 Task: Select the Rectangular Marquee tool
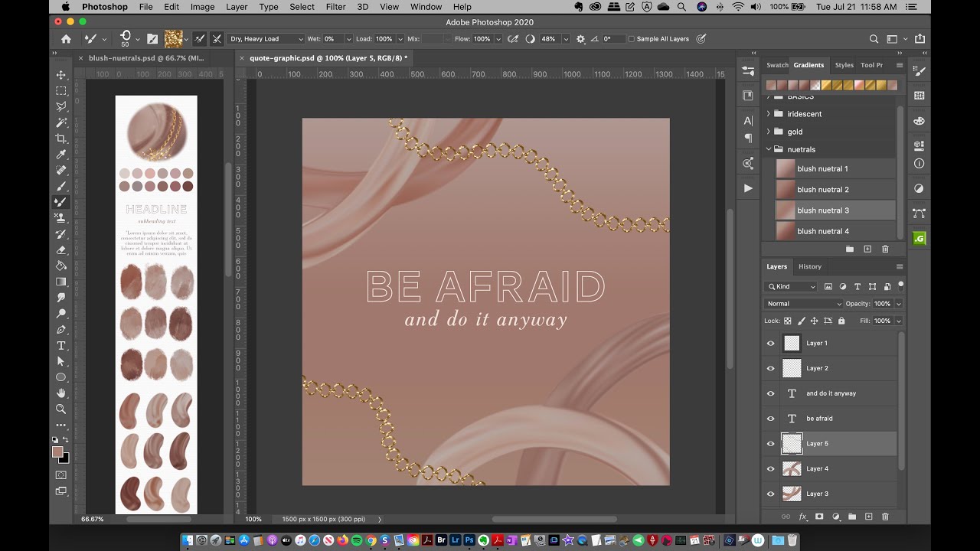point(61,91)
